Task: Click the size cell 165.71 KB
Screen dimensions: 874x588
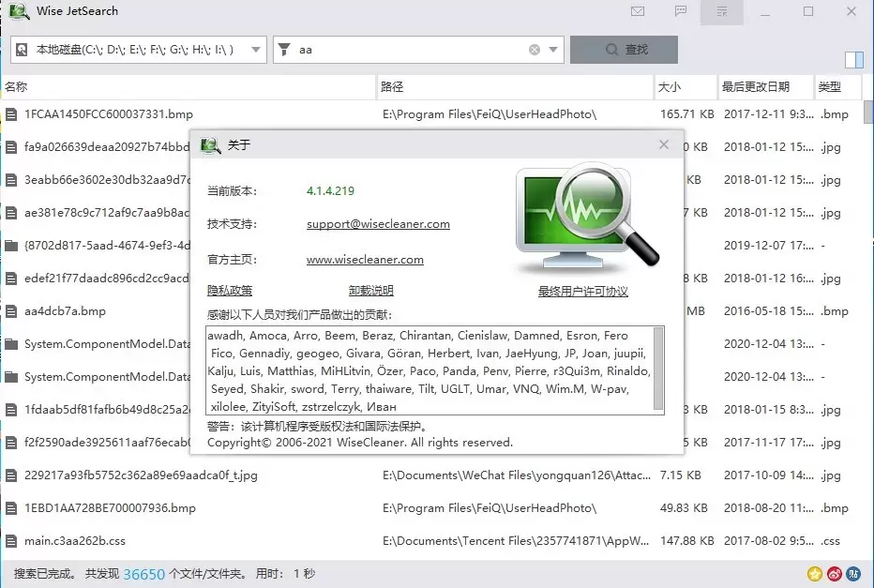Action: click(x=686, y=114)
